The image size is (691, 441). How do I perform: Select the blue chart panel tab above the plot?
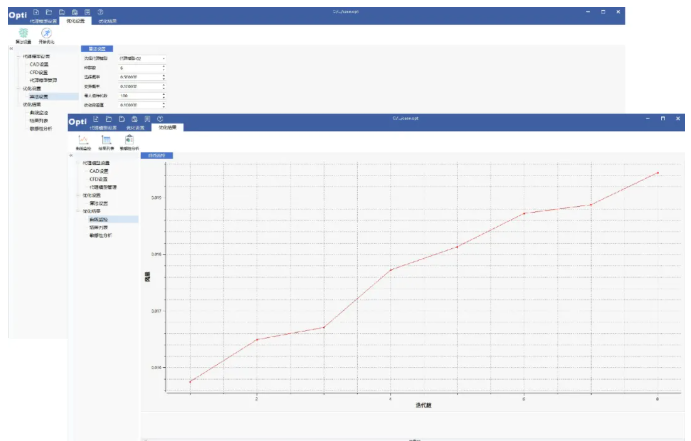[157, 156]
